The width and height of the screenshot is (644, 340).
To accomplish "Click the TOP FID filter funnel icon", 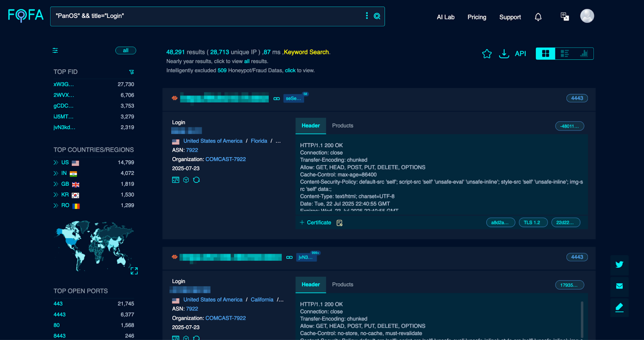I will [131, 72].
